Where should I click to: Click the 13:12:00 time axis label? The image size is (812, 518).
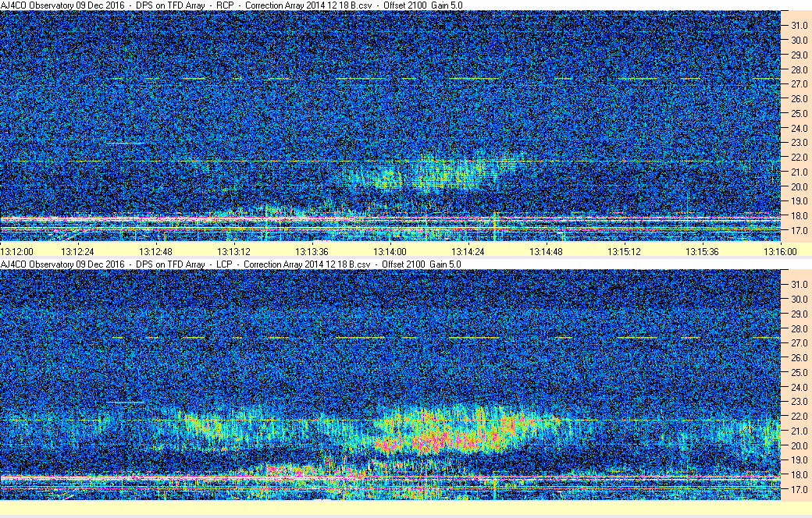[x=16, y=252]
